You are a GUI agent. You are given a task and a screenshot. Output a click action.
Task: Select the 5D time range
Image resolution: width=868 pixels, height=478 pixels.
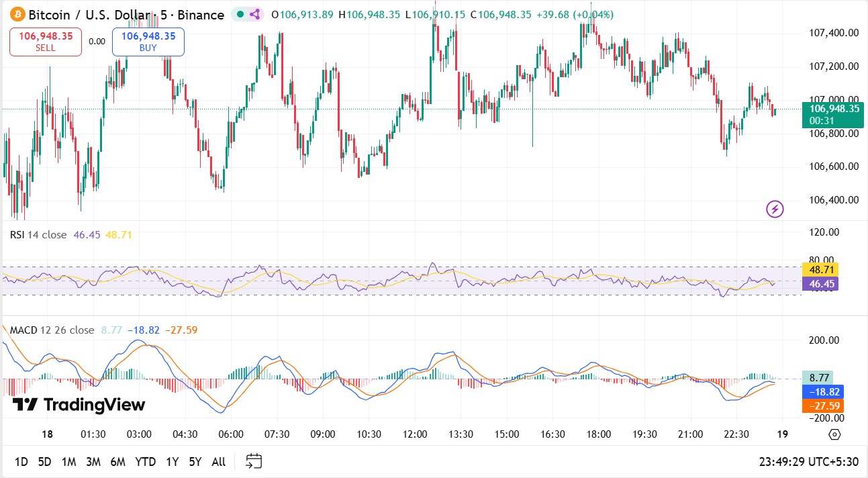(44, 462)
